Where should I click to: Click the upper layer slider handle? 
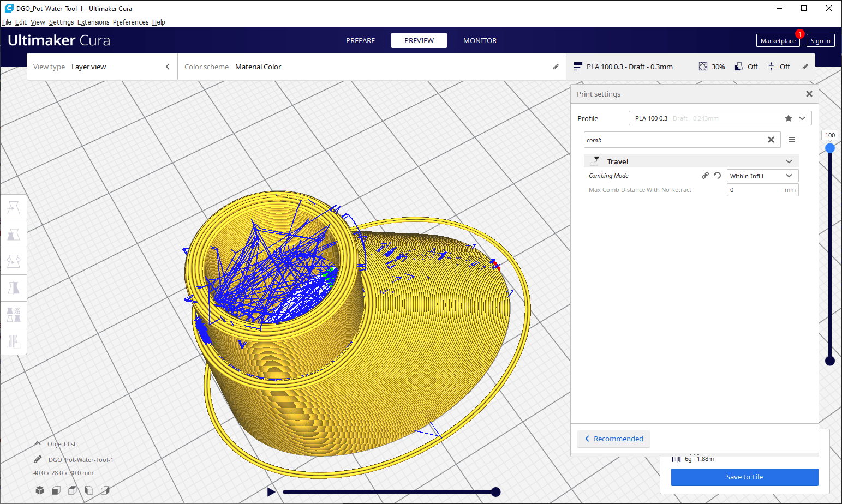coord(830,148)
